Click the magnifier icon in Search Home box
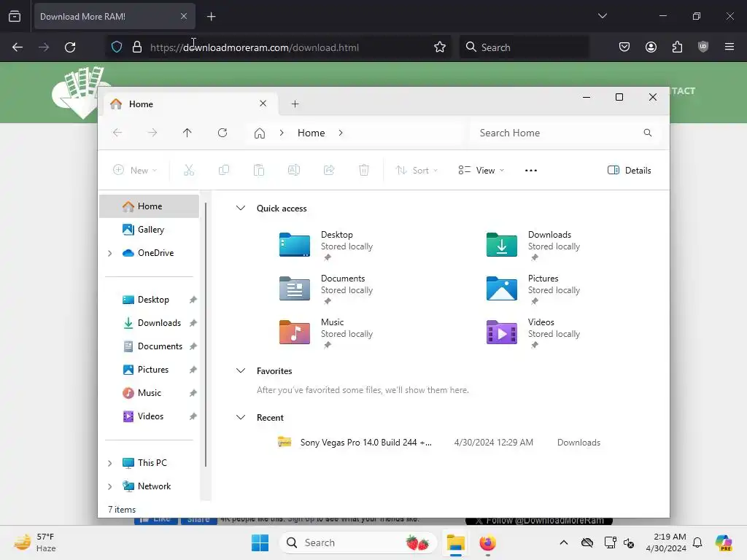This screenshot has width=747, height=560. 648,133
